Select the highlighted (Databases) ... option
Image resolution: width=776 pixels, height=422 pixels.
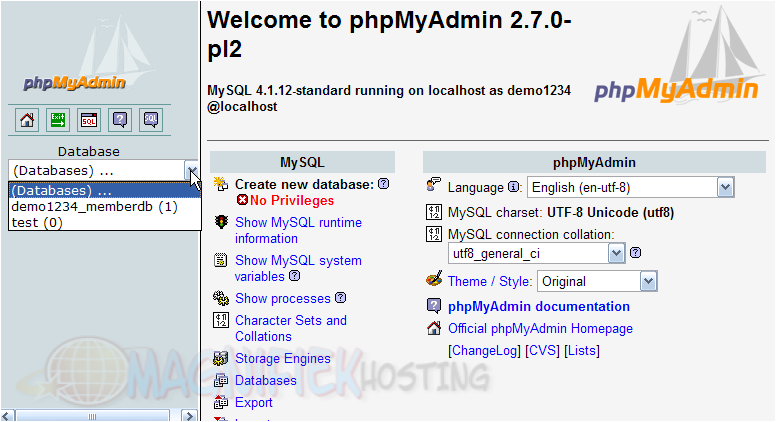tap(105, 190)
